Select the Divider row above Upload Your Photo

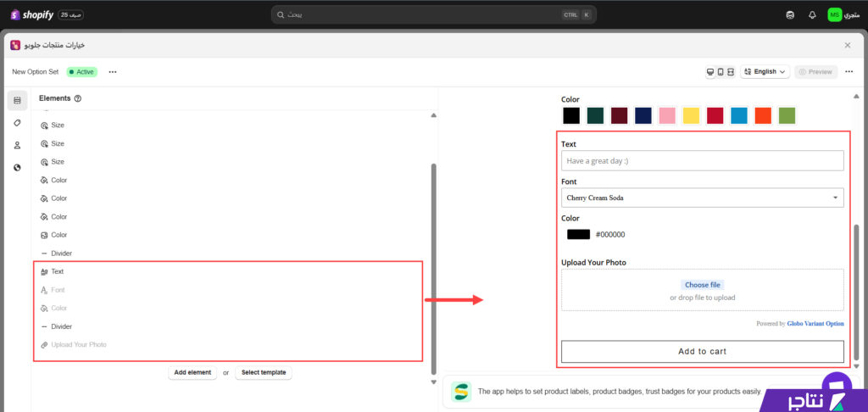[x=228, y=326]
